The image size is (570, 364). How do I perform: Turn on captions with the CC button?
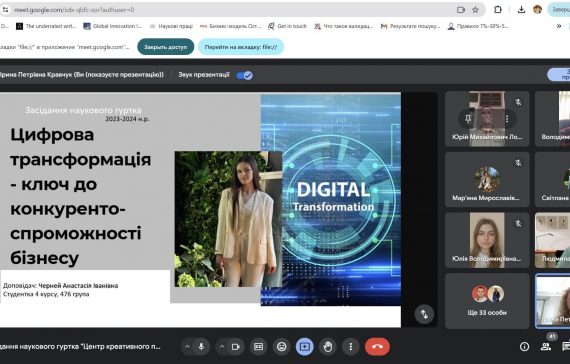pyautogui.click(x=258, y=347)
